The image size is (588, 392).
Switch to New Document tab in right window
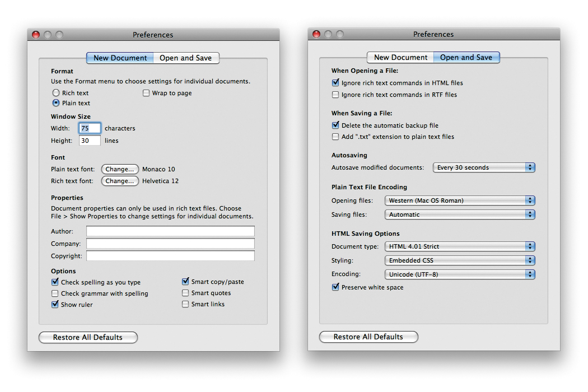(400, 57)
